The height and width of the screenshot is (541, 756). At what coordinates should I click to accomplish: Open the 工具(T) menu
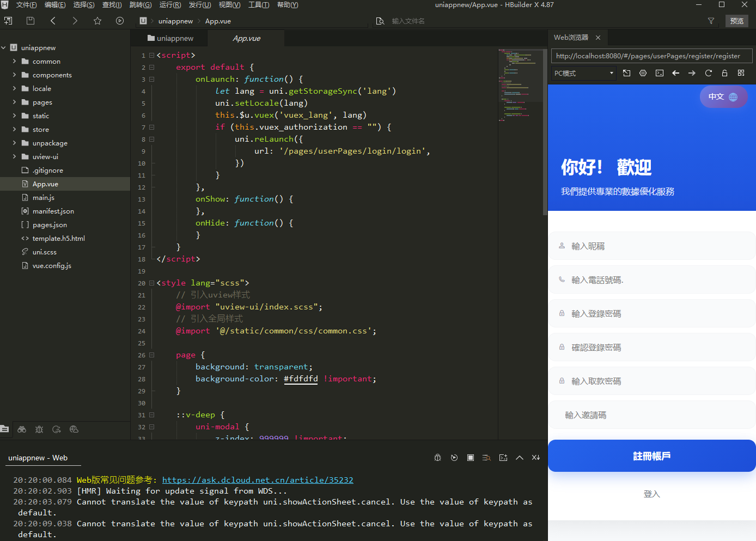(259, 5)
